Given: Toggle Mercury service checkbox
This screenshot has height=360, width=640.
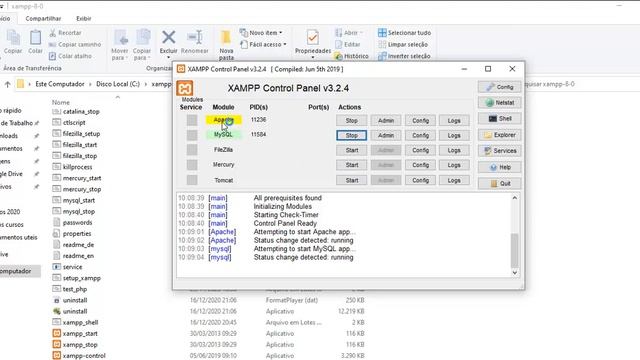Looking at the screenshot, I should click(x=192, y=165).
